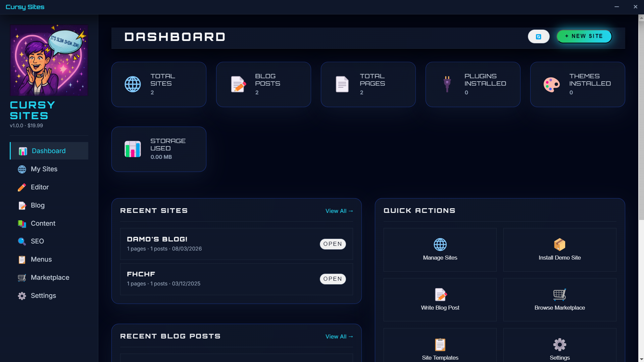
Task: Click the Settings gear in Quick Actions
Action: pos(559,344)
